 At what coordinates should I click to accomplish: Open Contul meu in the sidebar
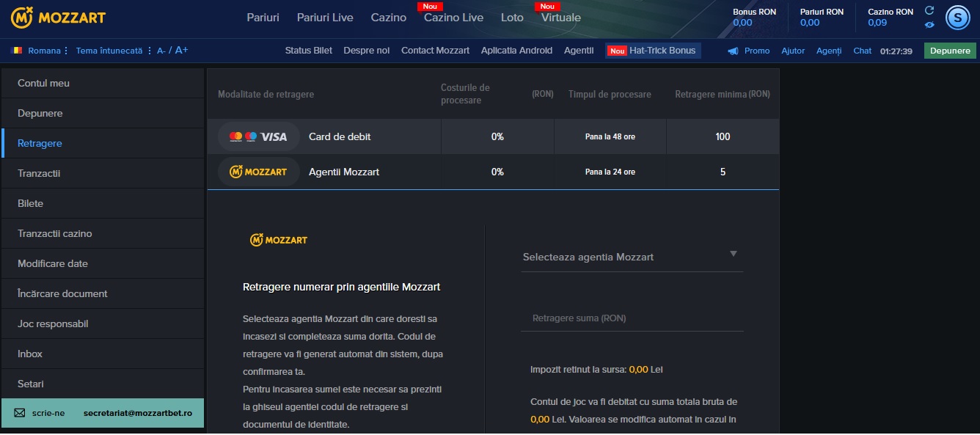(x=103, y=84)
